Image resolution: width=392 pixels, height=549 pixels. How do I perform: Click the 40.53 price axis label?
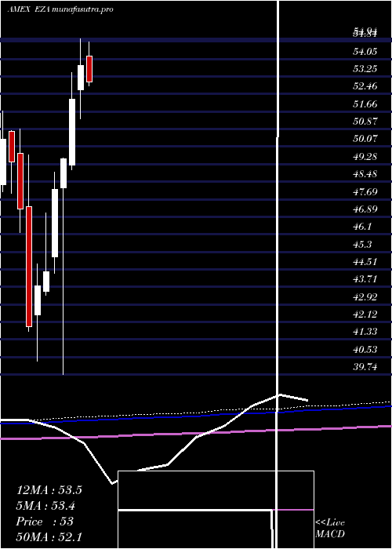coord(365,350)
